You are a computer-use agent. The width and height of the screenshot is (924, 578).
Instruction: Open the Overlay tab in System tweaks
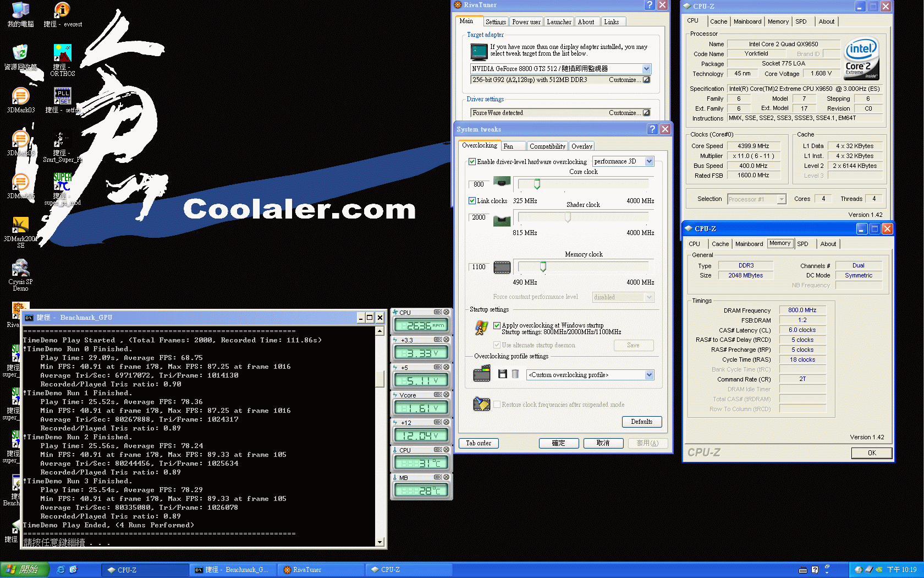[581, 146]
